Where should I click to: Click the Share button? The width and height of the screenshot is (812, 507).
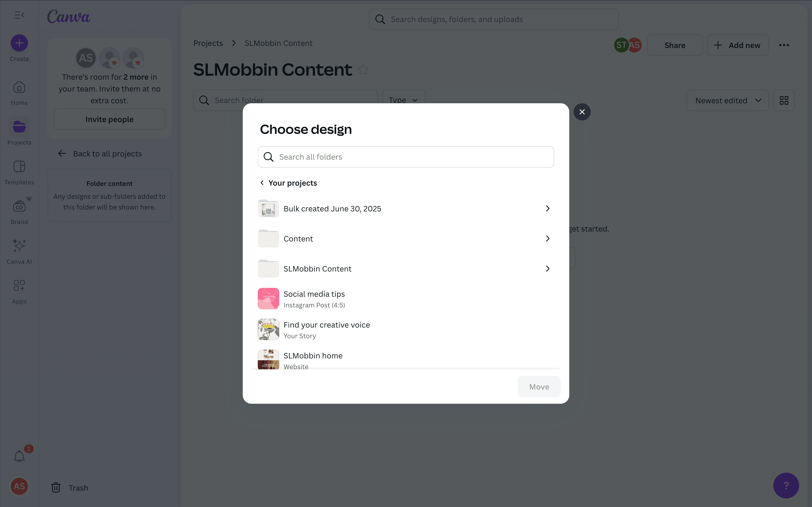675,45
